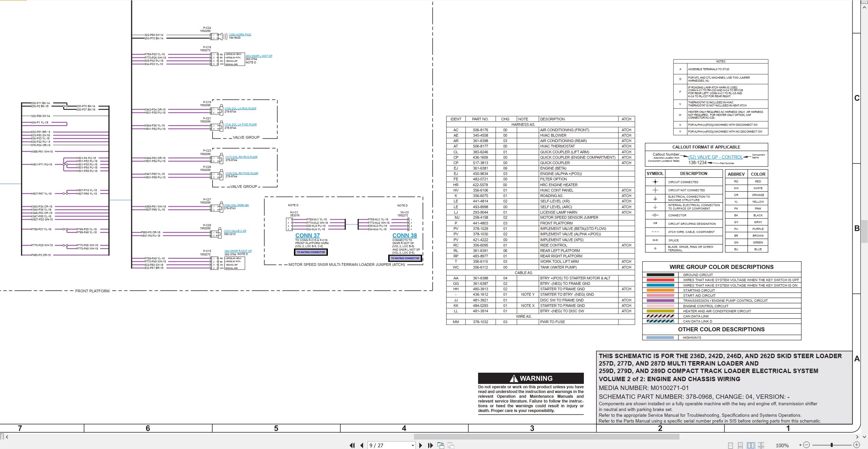868x449 pixels.
Task: Click the go to next view icon
Action: click(451, 445)
